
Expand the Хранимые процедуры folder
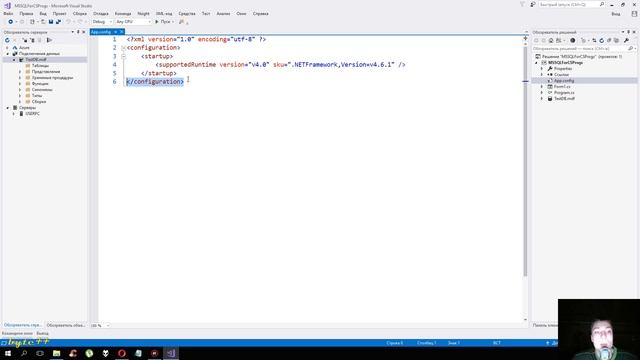coord(20,78)
